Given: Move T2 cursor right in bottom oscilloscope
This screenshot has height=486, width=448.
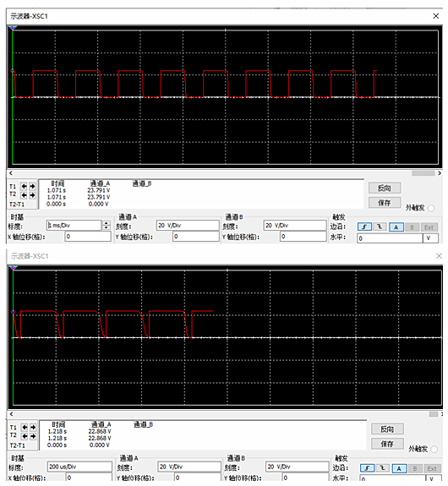Looking at the screenshot, I should coord(33,436).
